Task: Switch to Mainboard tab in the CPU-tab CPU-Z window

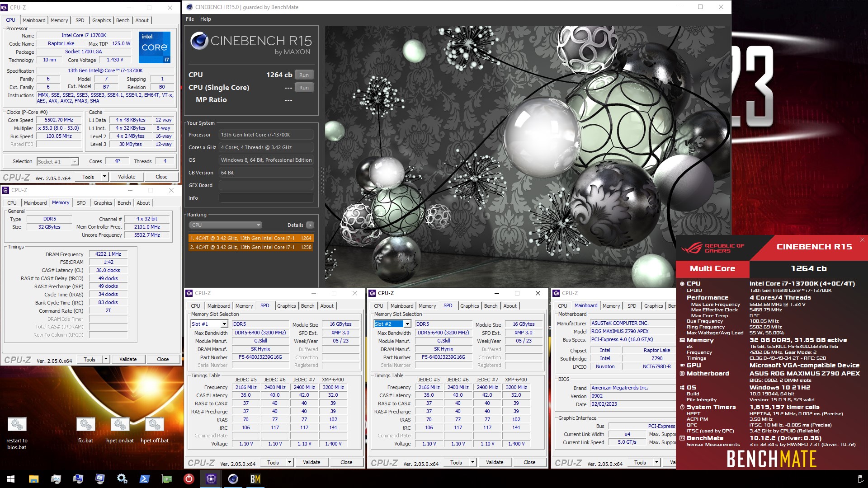Action: [34, 20]
